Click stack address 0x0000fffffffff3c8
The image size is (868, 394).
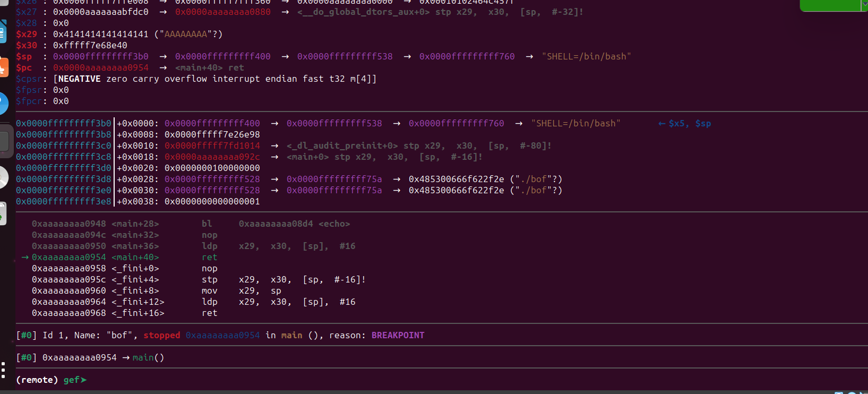point(64,157)
